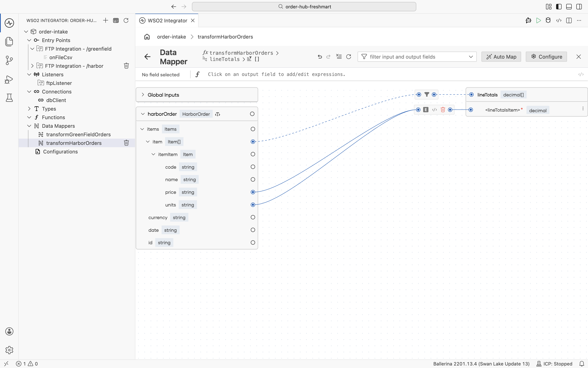The width and height of the screenshot is (588, 368).
Task: Open the Explorer files icon in activity bar
Action: click(x=9, y=41)
